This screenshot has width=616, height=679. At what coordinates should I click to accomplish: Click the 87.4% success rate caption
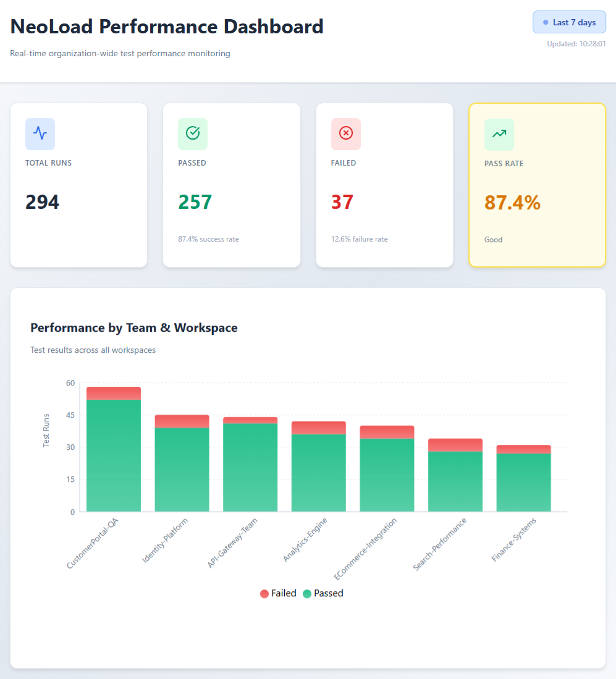208,239
